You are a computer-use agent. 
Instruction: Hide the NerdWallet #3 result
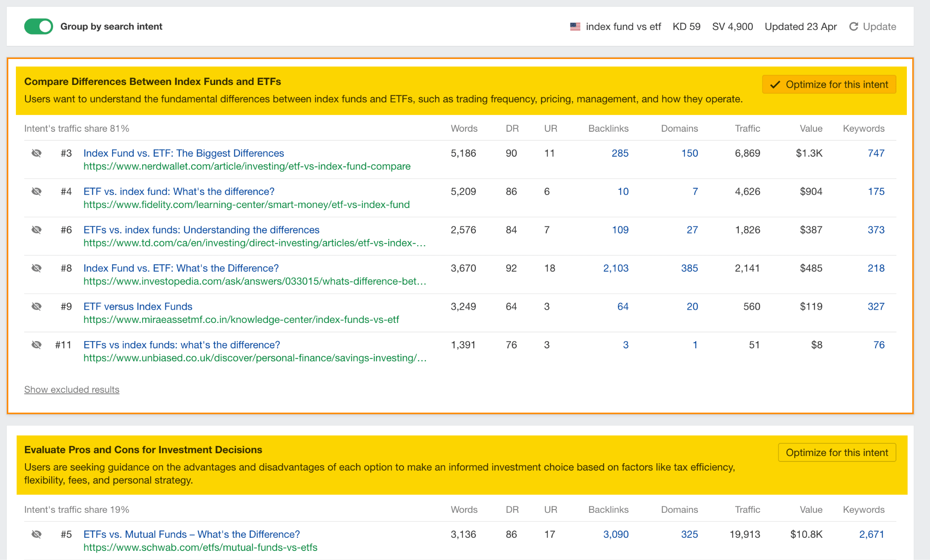(36, 153)
